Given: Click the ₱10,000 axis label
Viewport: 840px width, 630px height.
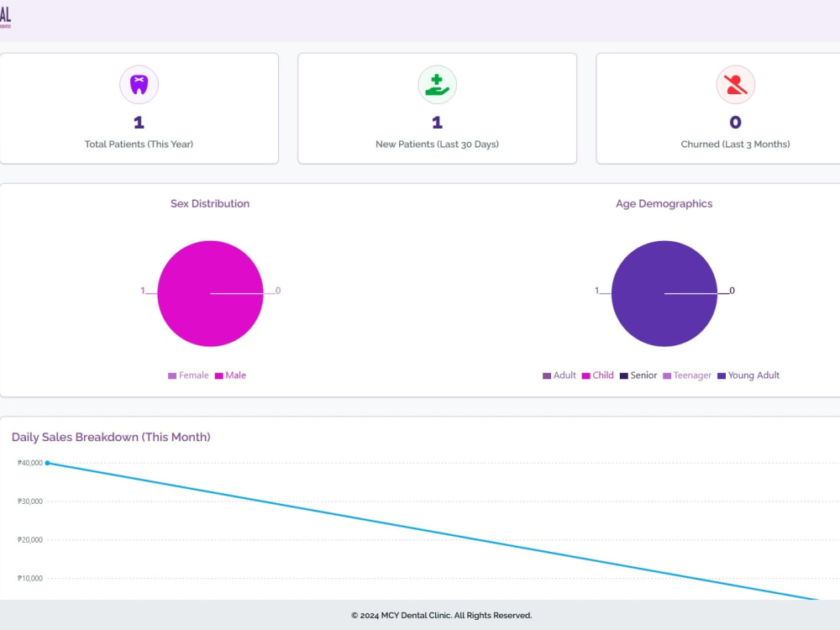Looking at the screenshot, I should (x=30, y=579).
